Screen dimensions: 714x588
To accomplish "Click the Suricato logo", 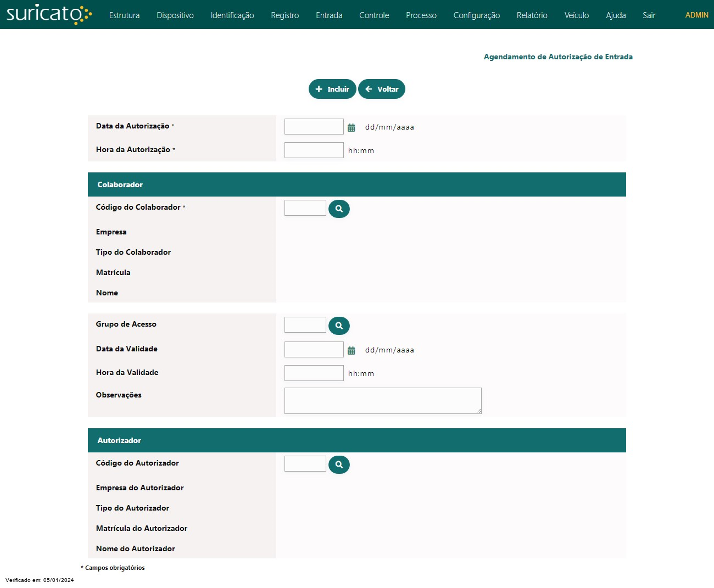I will [48, 14].
